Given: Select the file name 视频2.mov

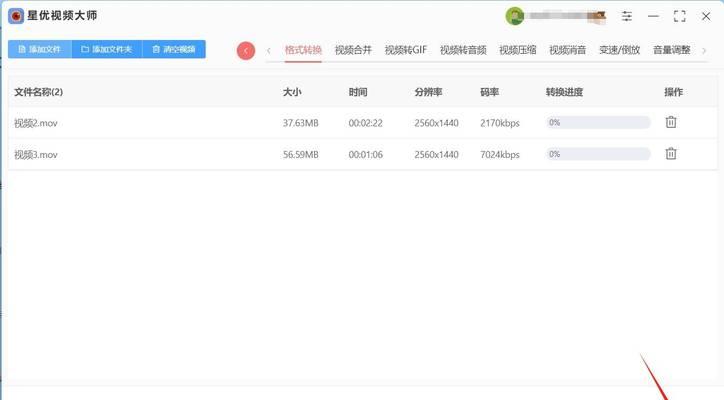Looking at the screenshot, I should pyautogui.click(x=36, y=123).
